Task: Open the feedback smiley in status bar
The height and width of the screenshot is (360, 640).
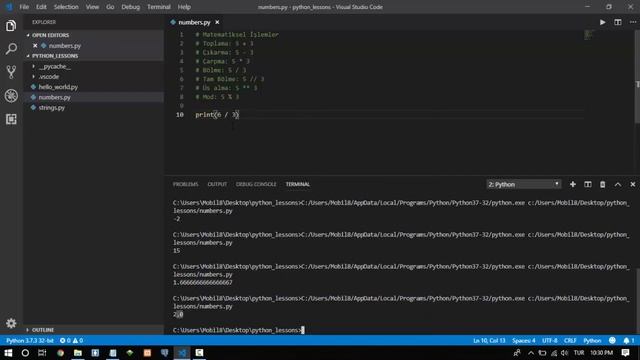Action: point(612,340)
